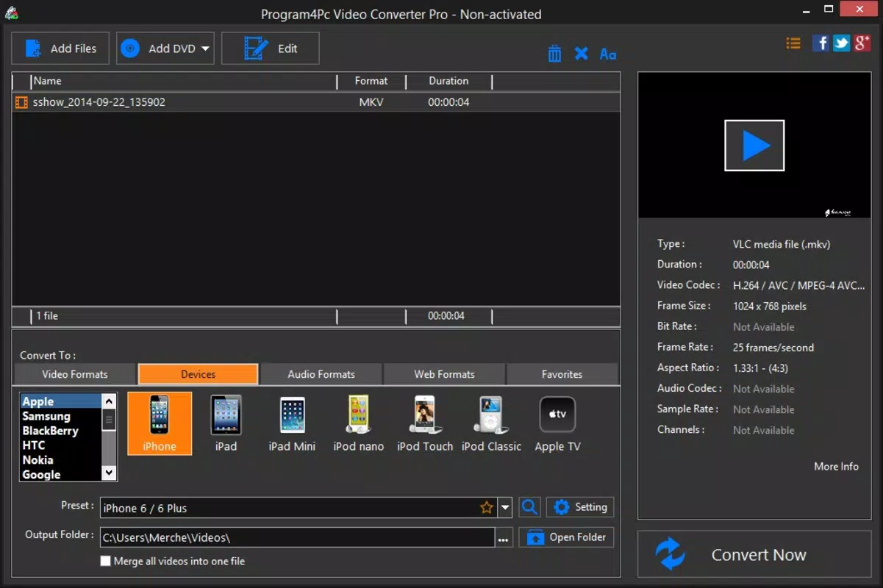The image size is (883, 588).
Task: Click the Convert Now button
Action: (x=754, y=555)
